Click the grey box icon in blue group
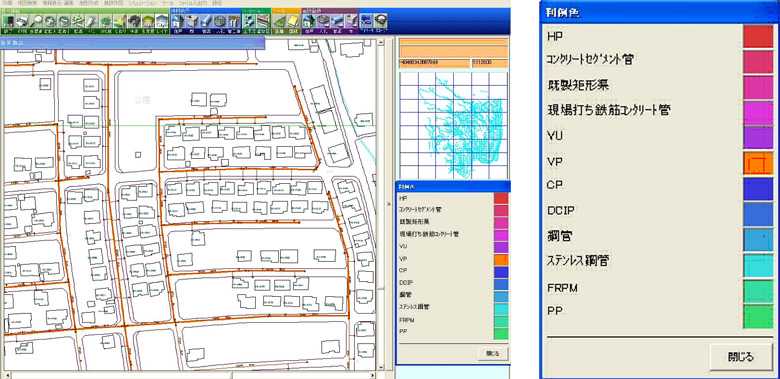Viewport: 780px width, 379px height. coord(192,20)
